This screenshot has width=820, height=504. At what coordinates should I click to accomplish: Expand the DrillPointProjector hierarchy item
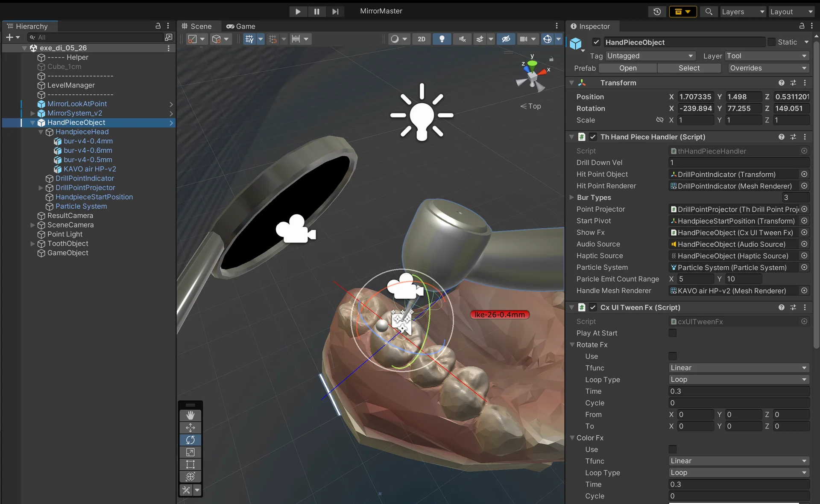click(41, 188)
